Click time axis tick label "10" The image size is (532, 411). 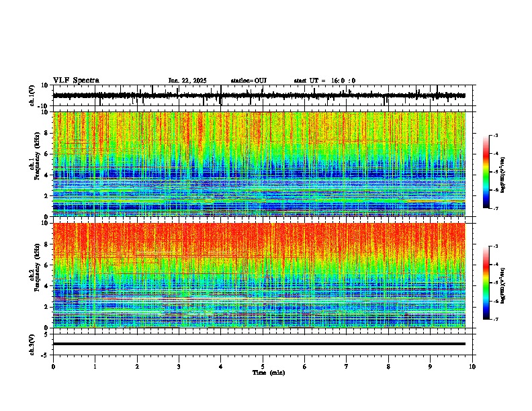pos(472,367)
